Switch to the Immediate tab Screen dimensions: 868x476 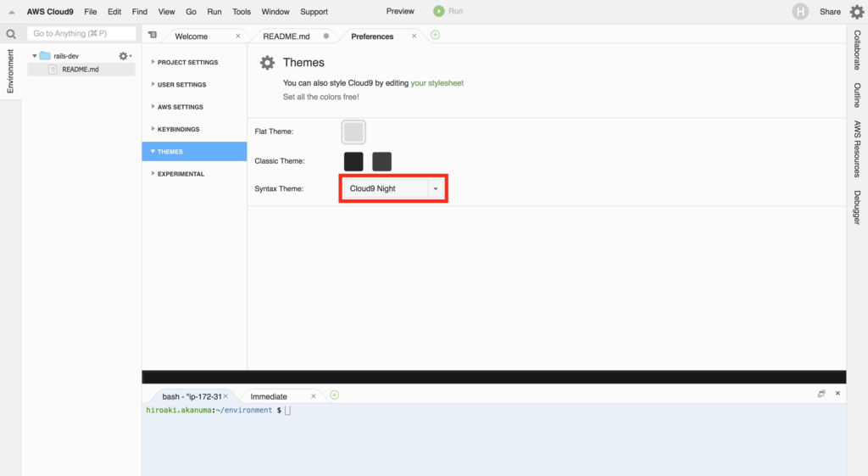pyautogui.click(x=269, y=396)
